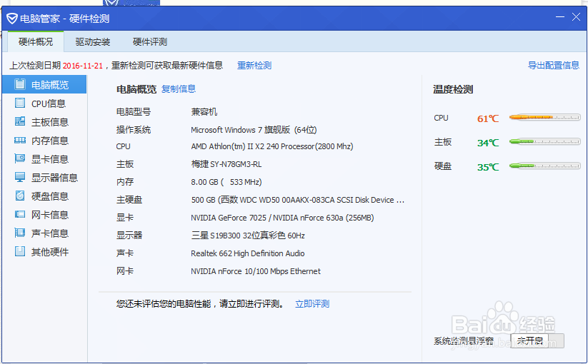Image resolution: width=588 pixels, height=364 pixels.
Task: Click the detection date 2016-11-21
Action: (83, 66)
